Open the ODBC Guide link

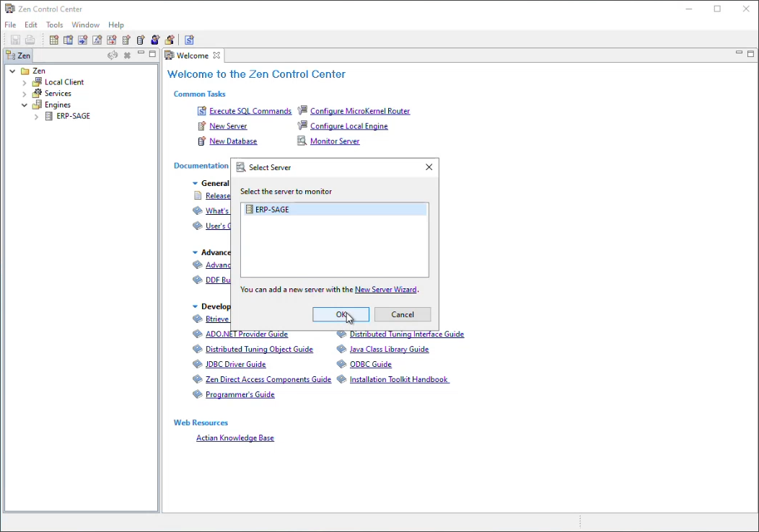coord(371,365)
